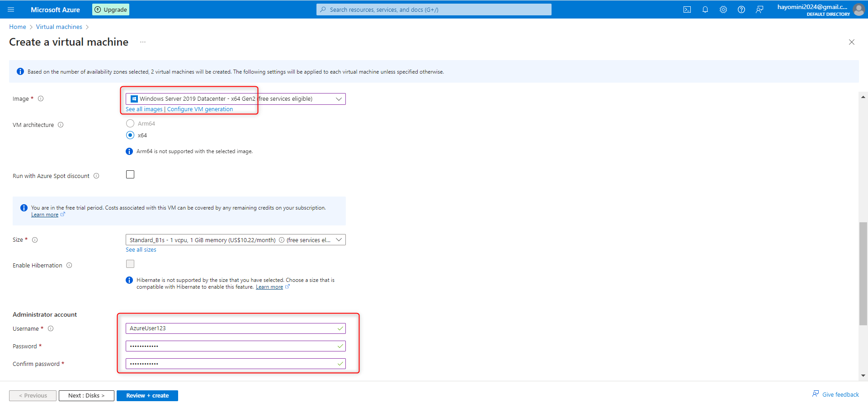Click Review + create button
Image resolution: width=868 pixels, height=412 pixels.
(x=147, y=396)
